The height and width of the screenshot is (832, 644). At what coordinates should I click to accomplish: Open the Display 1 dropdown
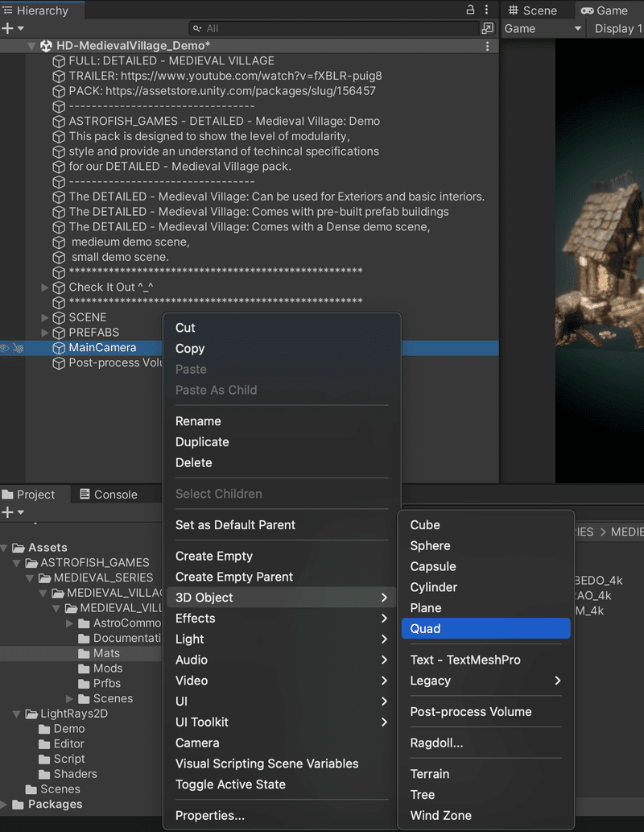tap(618, 29)
